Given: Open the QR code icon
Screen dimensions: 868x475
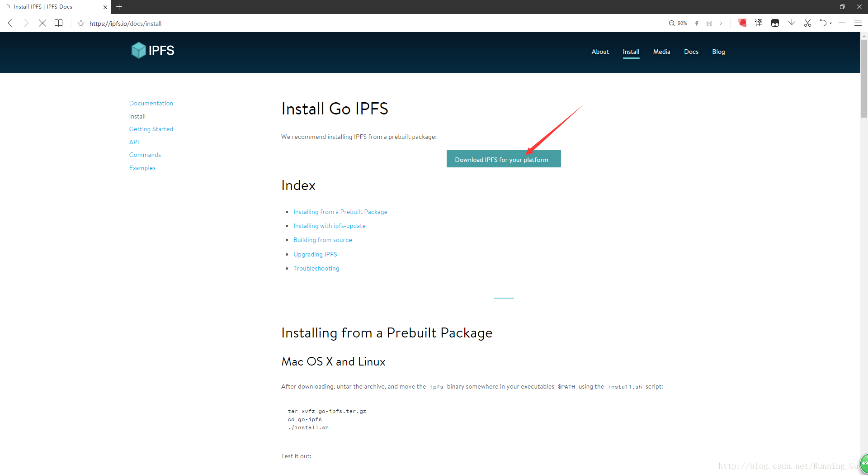Looking at the screenshot, I should pos(709,24).
